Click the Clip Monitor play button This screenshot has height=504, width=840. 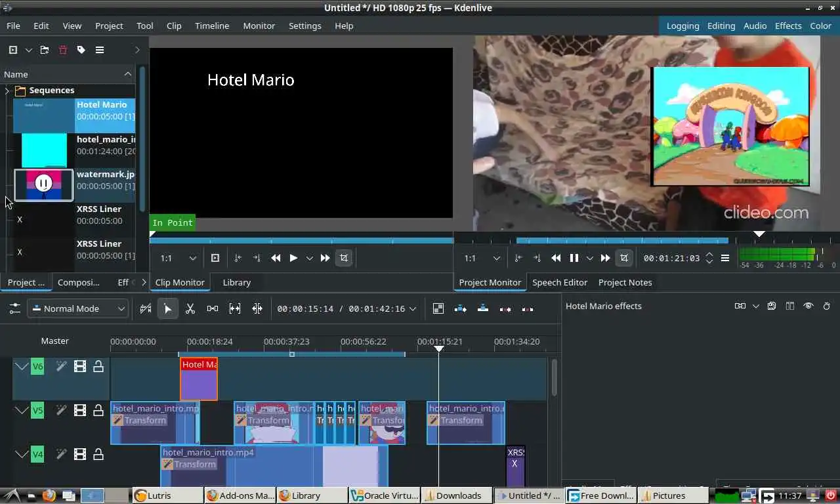(x=293, y=258)
